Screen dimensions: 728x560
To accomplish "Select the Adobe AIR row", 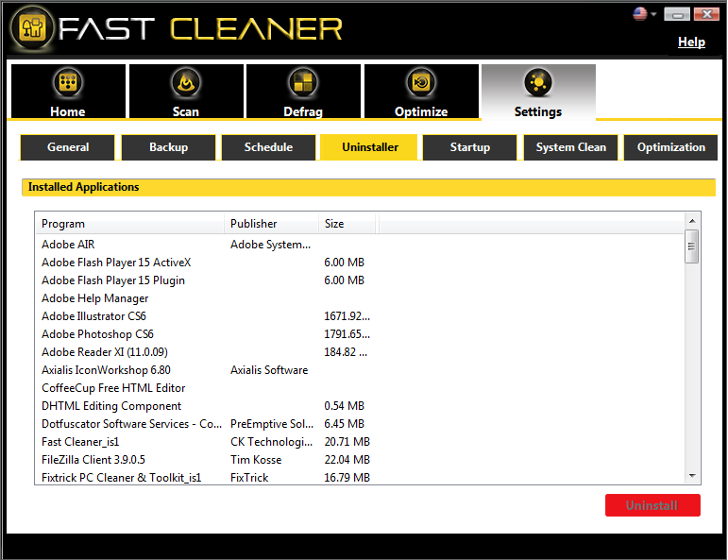I will pyautogui.click(x=360, y=245).
